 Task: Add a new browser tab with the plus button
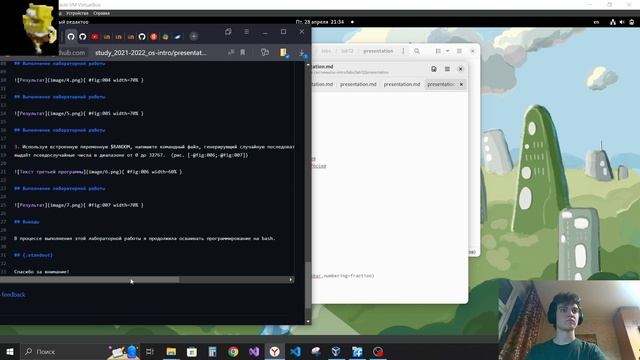pos(194,36)
